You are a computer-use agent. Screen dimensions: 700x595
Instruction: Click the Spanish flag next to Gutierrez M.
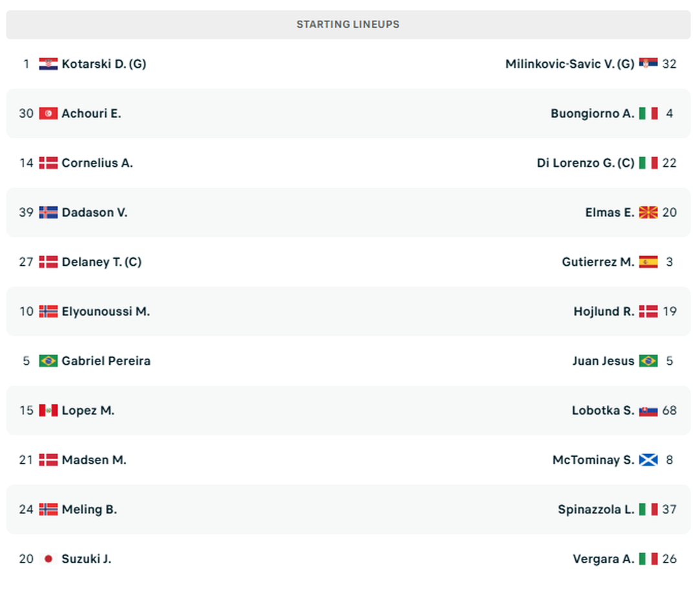(648, 262)
